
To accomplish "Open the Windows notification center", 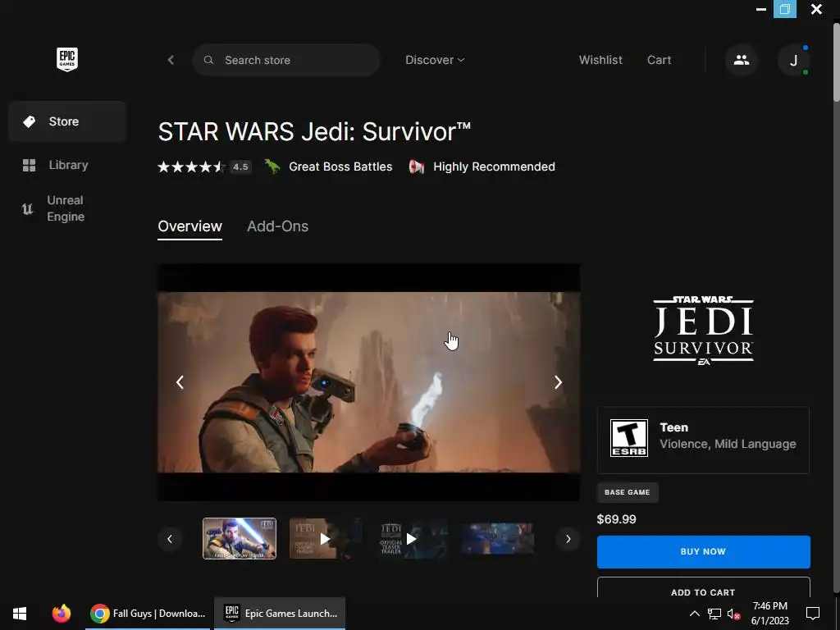I will 813,614.
